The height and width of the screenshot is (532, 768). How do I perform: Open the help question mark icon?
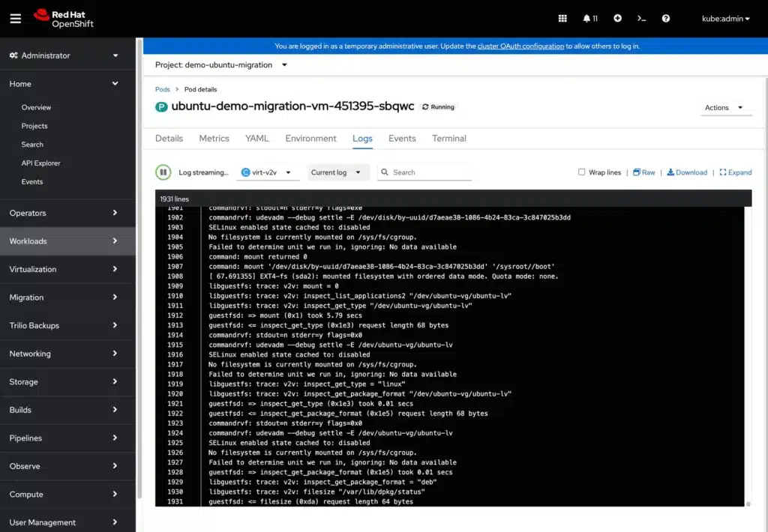pyautogui.click(x=665, y=18)
